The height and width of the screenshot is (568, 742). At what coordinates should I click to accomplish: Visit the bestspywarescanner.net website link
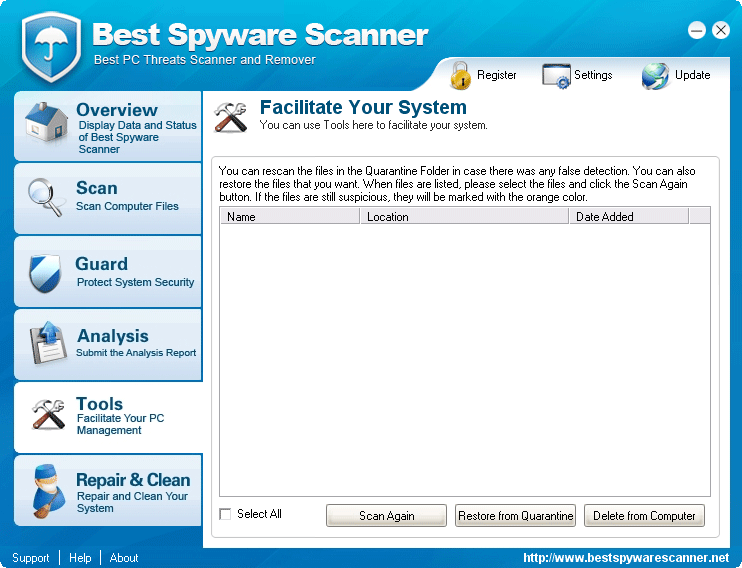coord(626,558)
